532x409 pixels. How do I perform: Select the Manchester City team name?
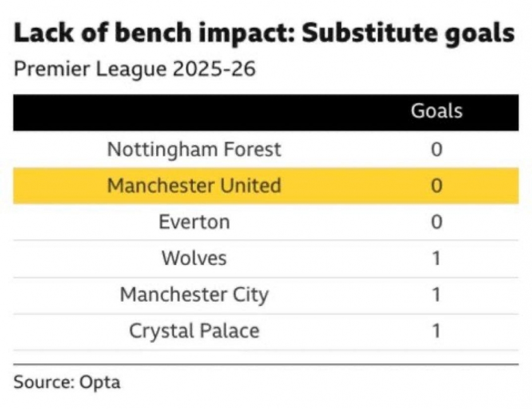click(x=194, y=295)
